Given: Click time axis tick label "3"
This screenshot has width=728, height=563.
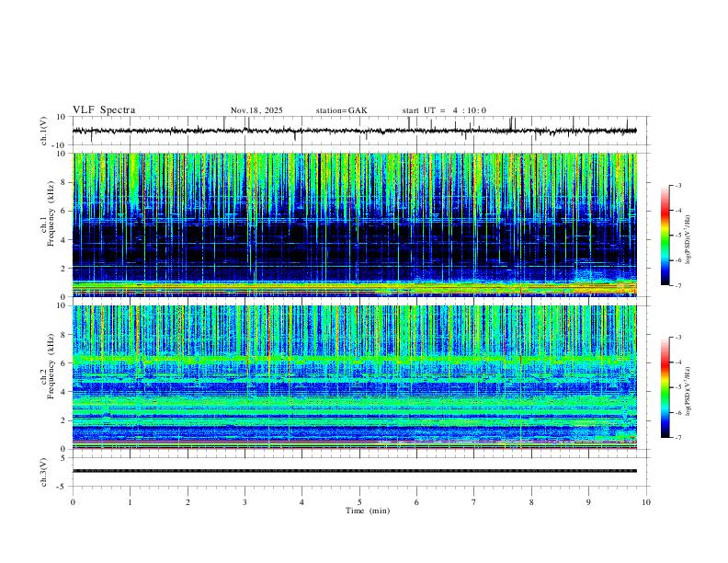Looking at the screenshot, I should [245, 502].
